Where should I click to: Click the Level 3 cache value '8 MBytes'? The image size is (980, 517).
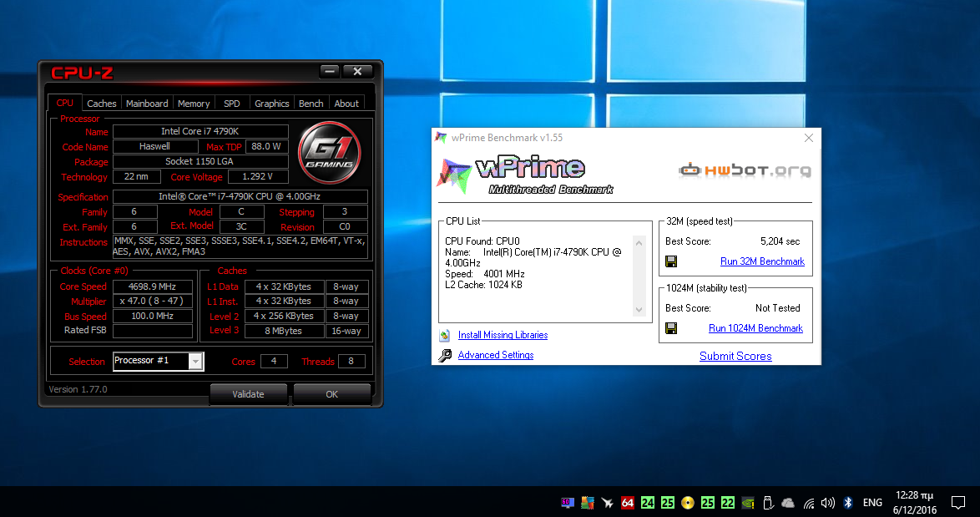click(284, 331)
